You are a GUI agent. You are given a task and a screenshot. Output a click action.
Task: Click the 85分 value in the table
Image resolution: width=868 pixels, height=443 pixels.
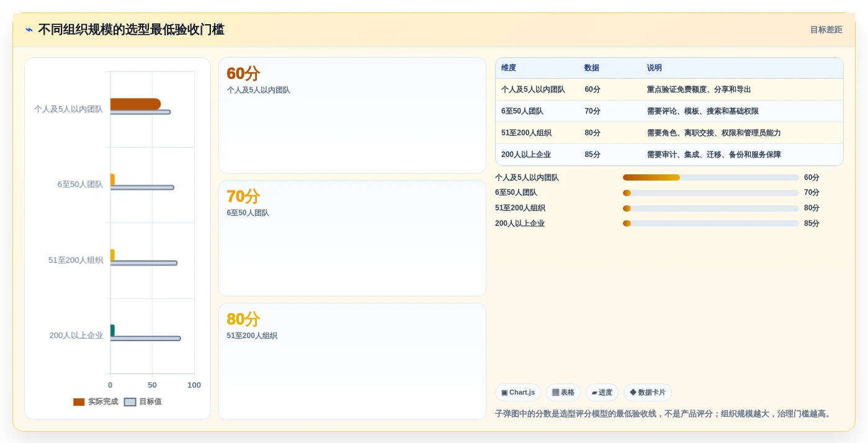593,154
